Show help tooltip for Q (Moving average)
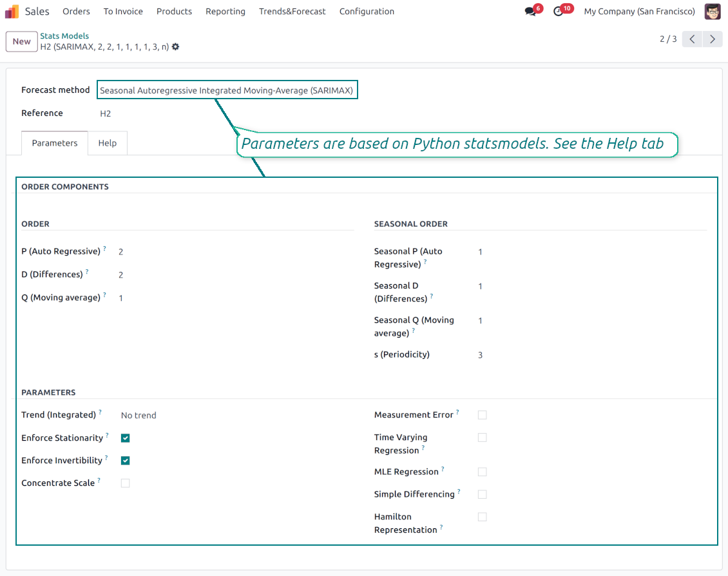 click(105, 294)
